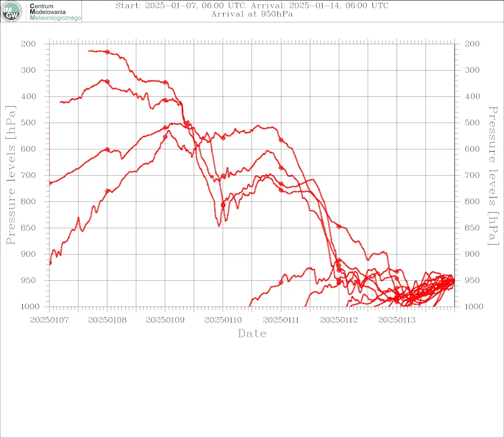Viewport: 504px width, 438px height.
Task: Click the left y-axis label 200
Action: coord(28,44)
